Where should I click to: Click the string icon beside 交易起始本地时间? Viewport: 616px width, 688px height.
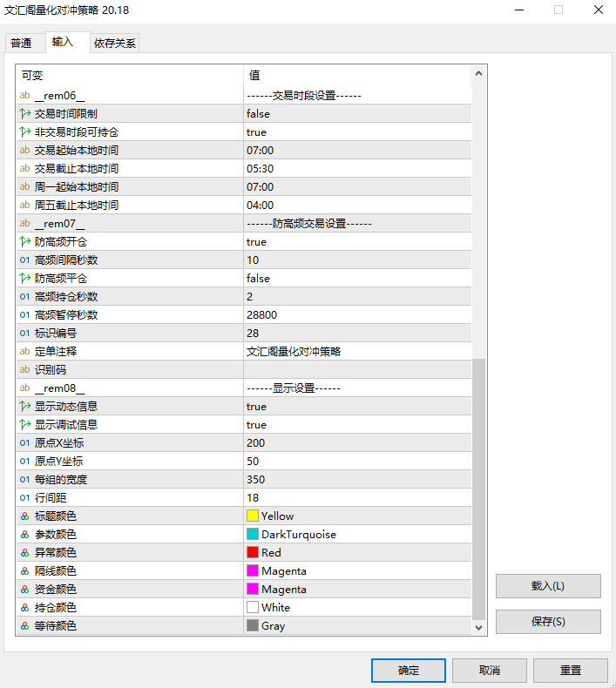coord(24,151)
